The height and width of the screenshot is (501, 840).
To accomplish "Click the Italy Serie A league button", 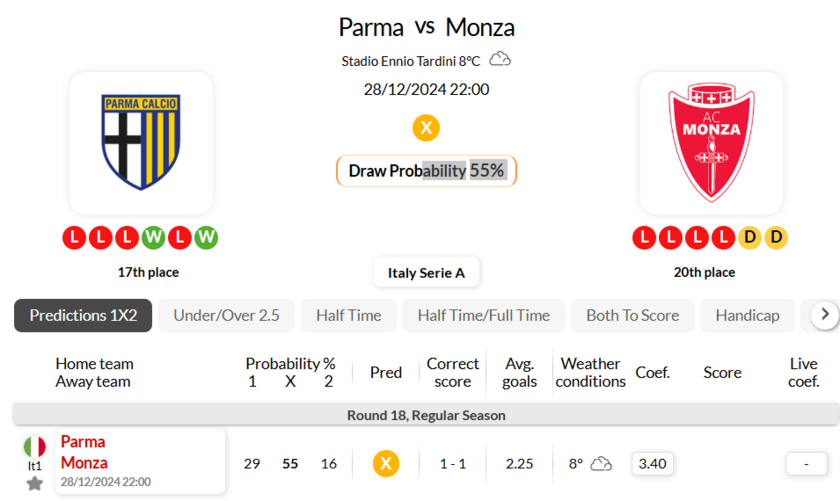I will (426, 272).
